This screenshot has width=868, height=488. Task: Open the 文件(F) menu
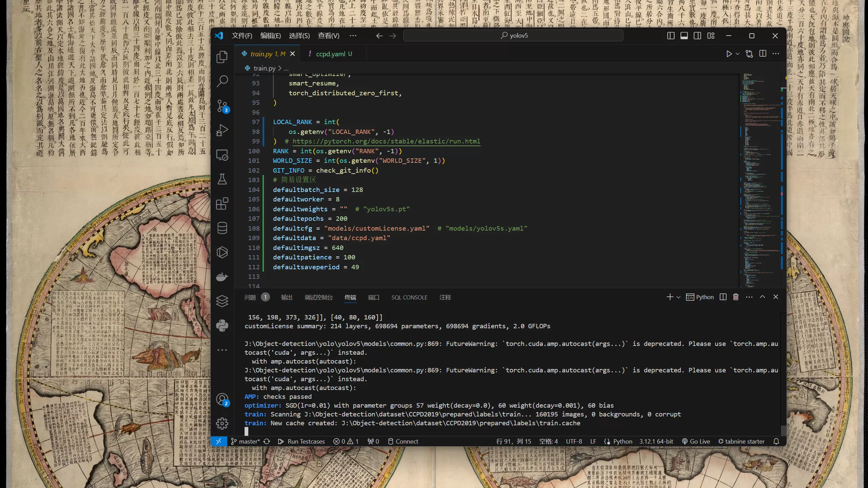coord(242,36)
